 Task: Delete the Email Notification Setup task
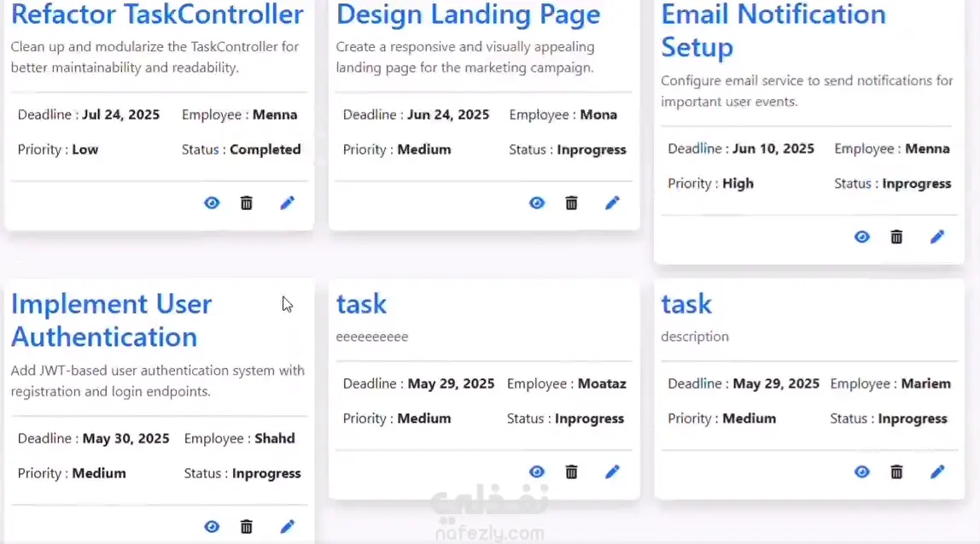point(896,237)
